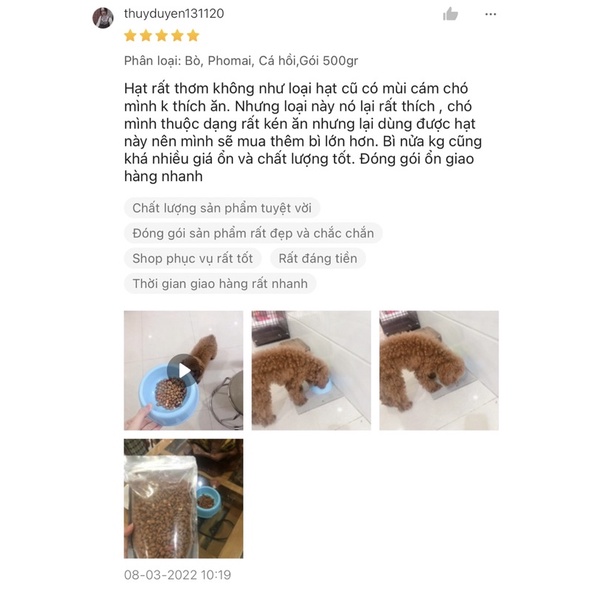Open third photo of poodle at bowl
This screenshot has width=589, height=589.
(x=439, y=370)
